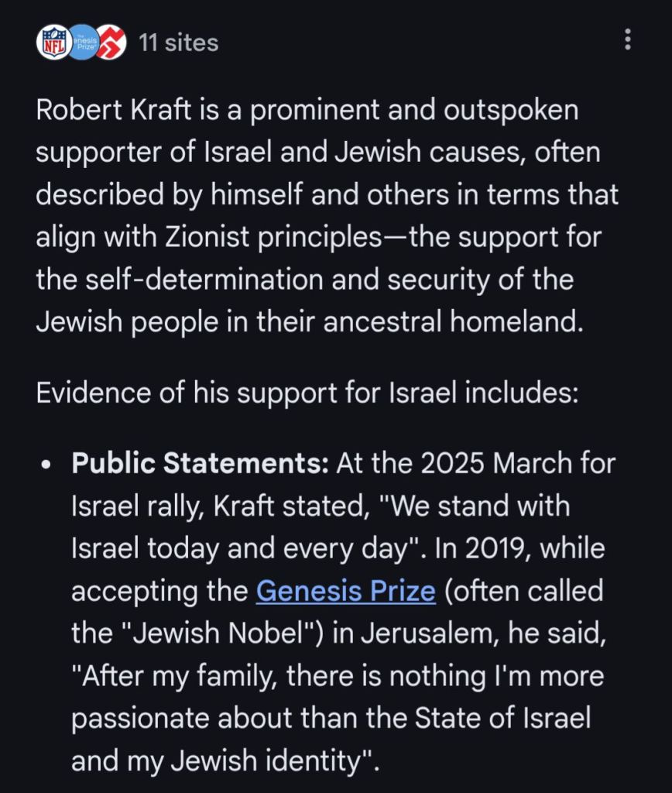Open the three-dot more options menu
The image size is (672, 793).
coord(627,40)
